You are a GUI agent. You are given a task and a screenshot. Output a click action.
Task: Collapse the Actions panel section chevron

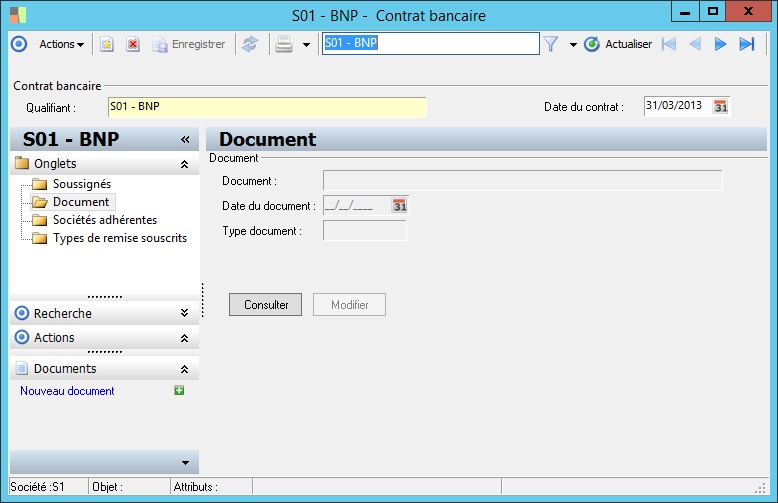point(185,338)
